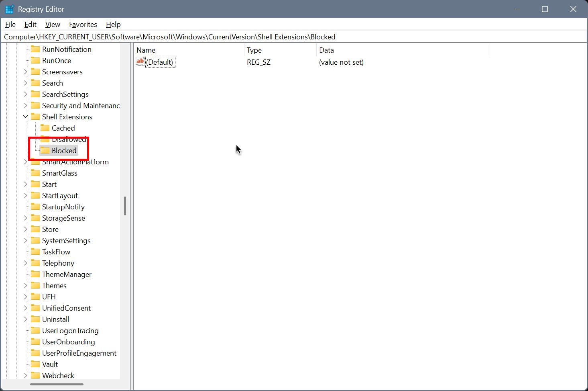Click the Shell Extensions folder icon

tap(35, 117)
